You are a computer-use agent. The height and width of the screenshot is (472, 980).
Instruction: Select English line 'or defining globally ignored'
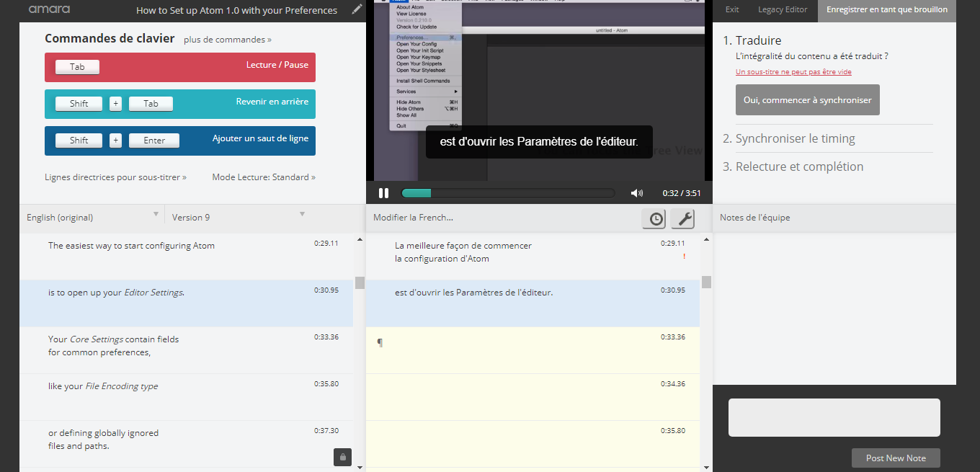pyautogui.click(x=104, y=433)
